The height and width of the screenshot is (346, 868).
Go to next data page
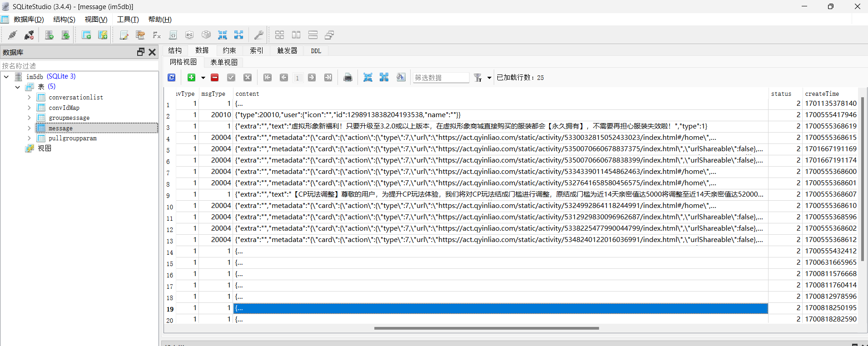coord(312,78)
